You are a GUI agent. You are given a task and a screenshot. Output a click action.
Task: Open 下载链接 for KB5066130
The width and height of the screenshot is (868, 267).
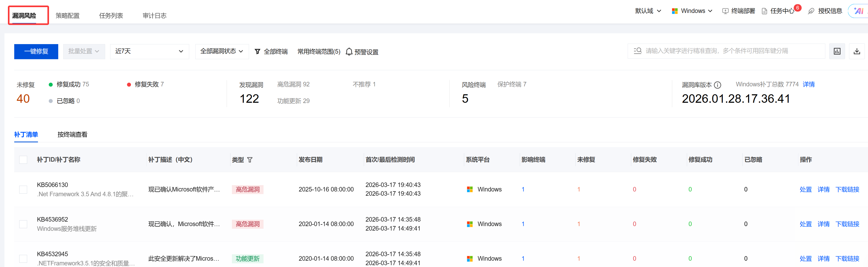coord(847,189)
